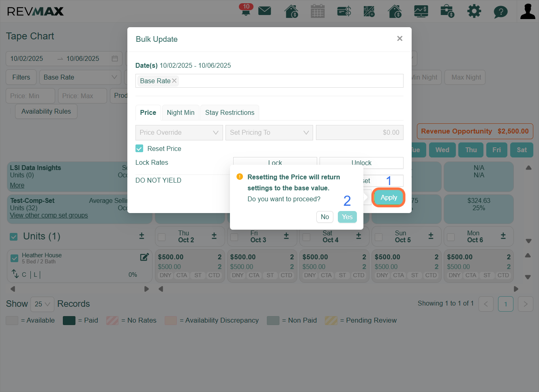Image resolution: width=539 pixels, height=392 pixels.
Task: Switch to the Night Min tab
Action: pos(180,112)
